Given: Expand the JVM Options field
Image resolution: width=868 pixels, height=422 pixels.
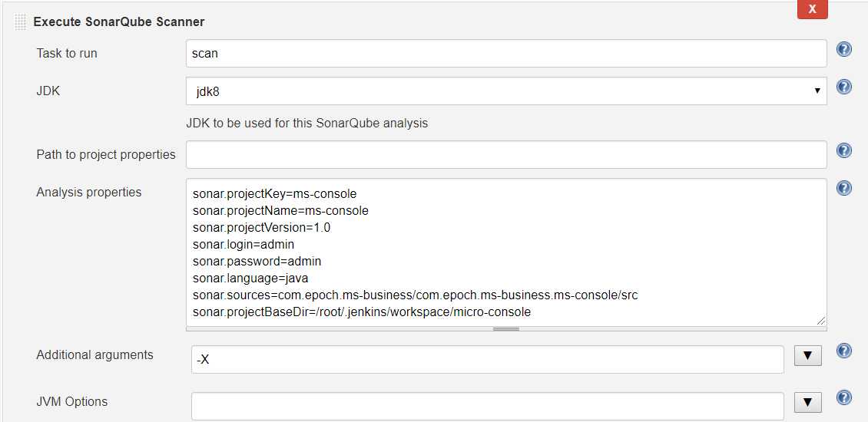Looking at the screenshot, I should [x=807, y=402].
